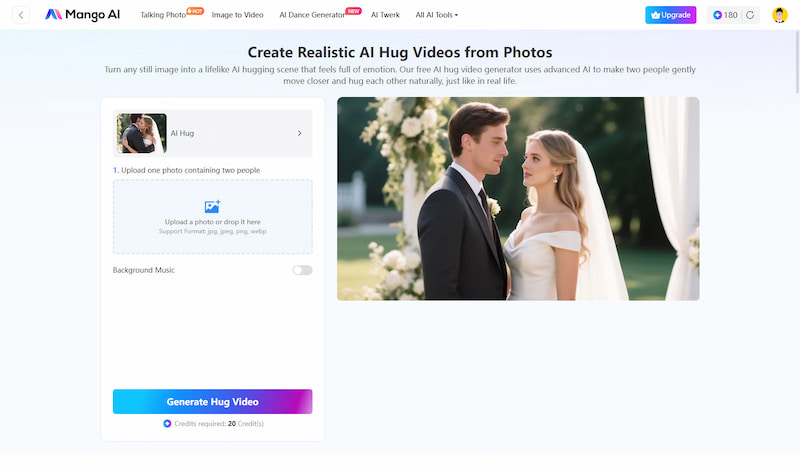Click the wedding couple preview image

(518, 198)
